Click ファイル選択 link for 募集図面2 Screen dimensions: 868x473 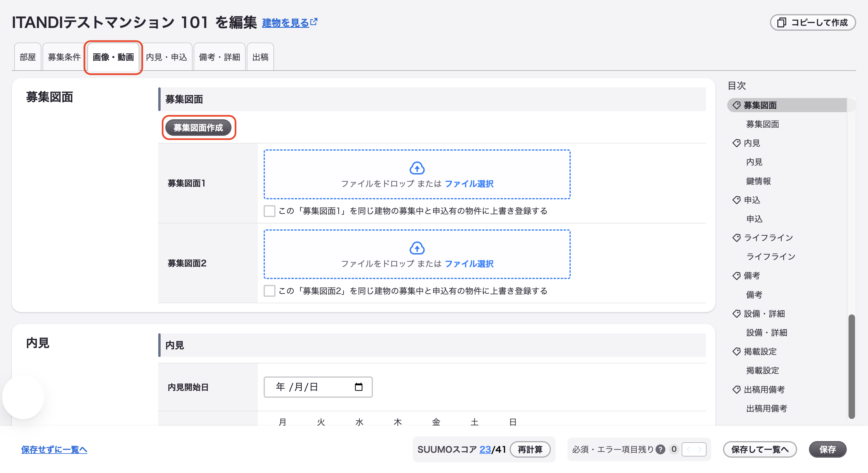pyautogui.click(x=469, y=264)
